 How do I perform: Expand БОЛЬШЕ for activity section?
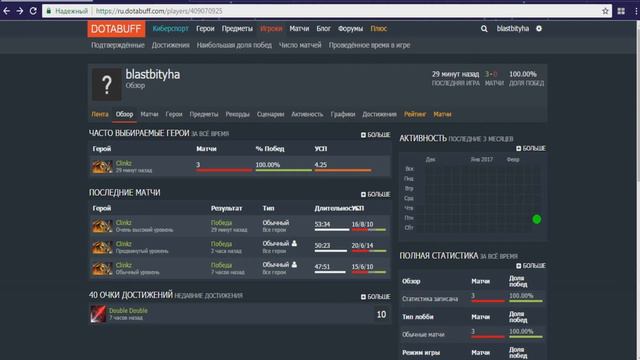531,148
